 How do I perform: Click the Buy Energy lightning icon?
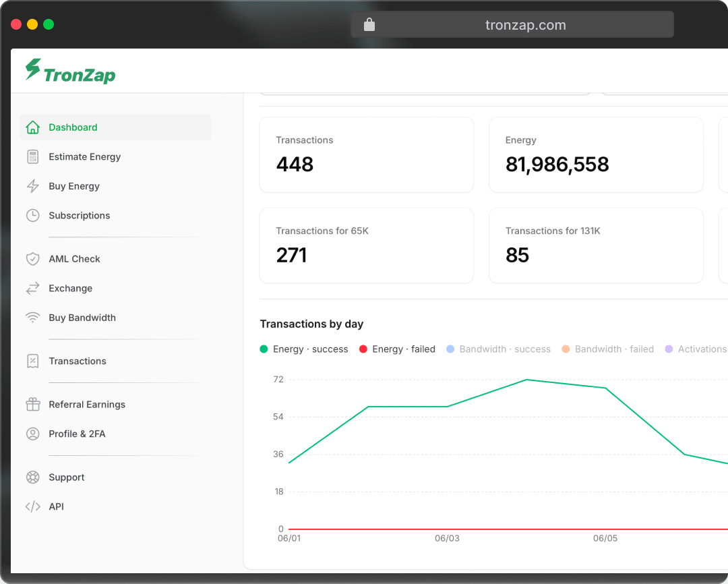click(x=32, y=186)
